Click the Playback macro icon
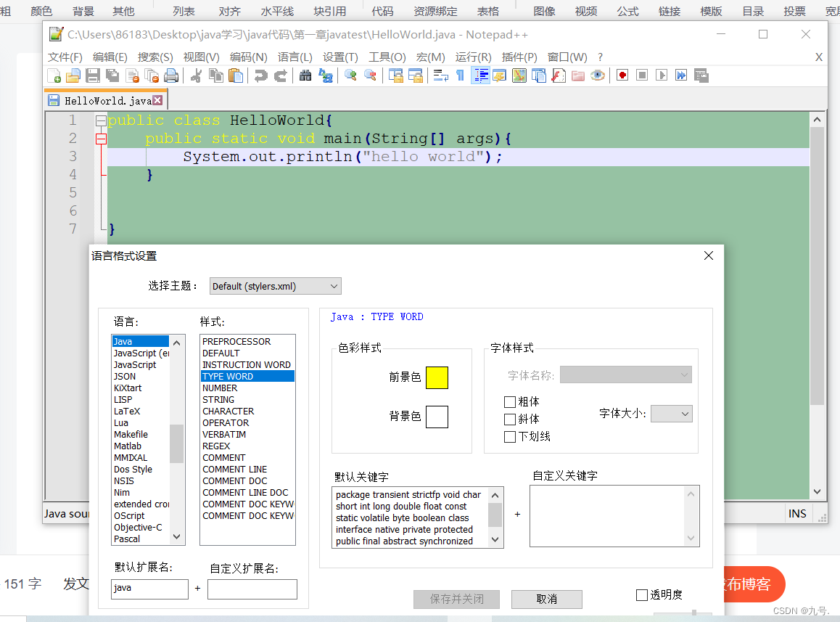The width and height of the screenshot is (840, 622). (x=662, y=75)
